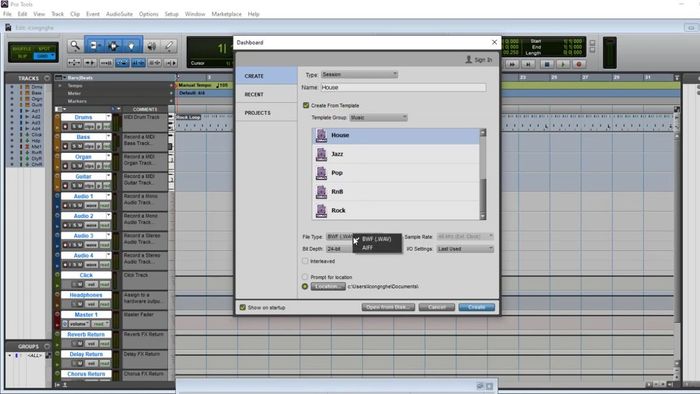Expand the Tempo ruler triangle
This screenshot has width=700, height=394.
pos(60,86)
